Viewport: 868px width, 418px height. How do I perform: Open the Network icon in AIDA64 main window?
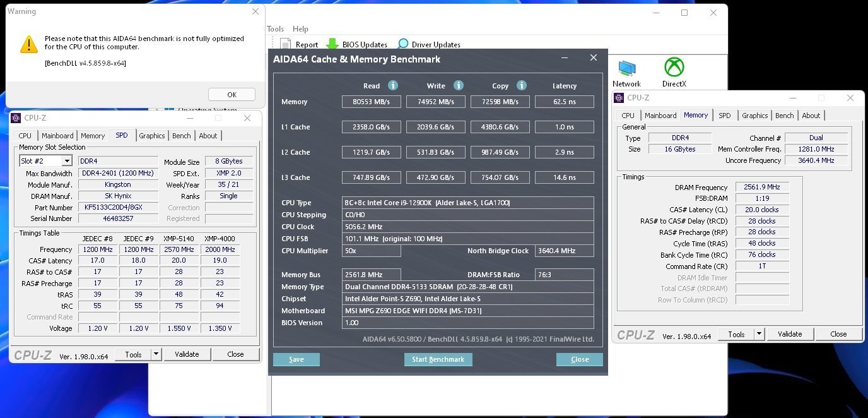626,68
